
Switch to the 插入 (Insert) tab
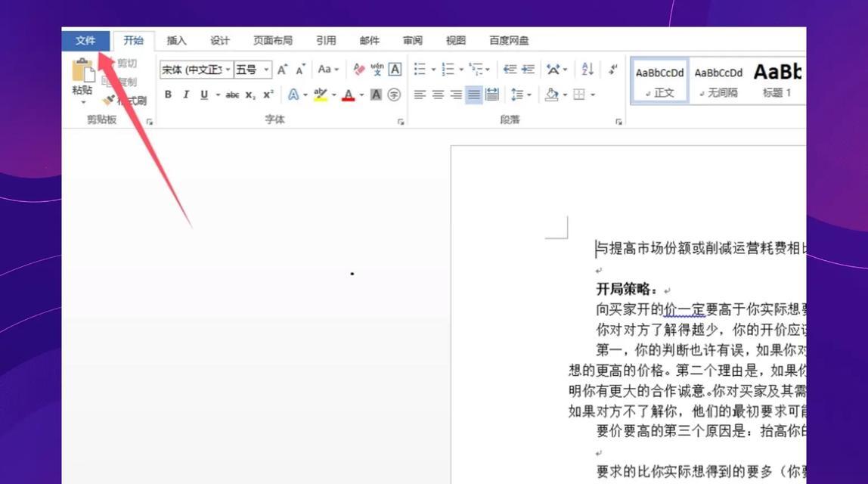click(177, 41)
